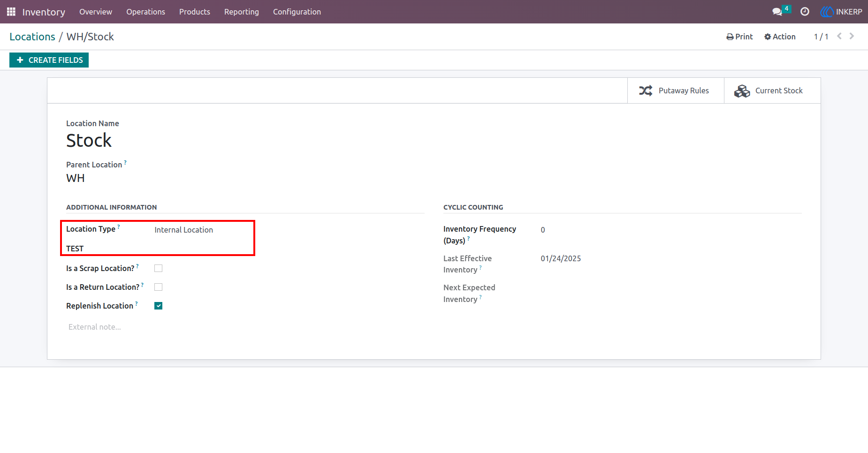Click the TEST field label
The image size is (868, 453).
(75, 249)
